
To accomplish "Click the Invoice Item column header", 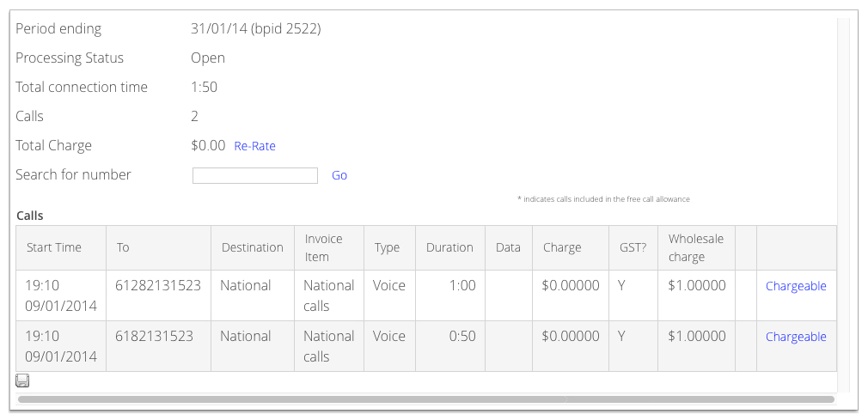I will pyautogui.click(x=324, y=247).
